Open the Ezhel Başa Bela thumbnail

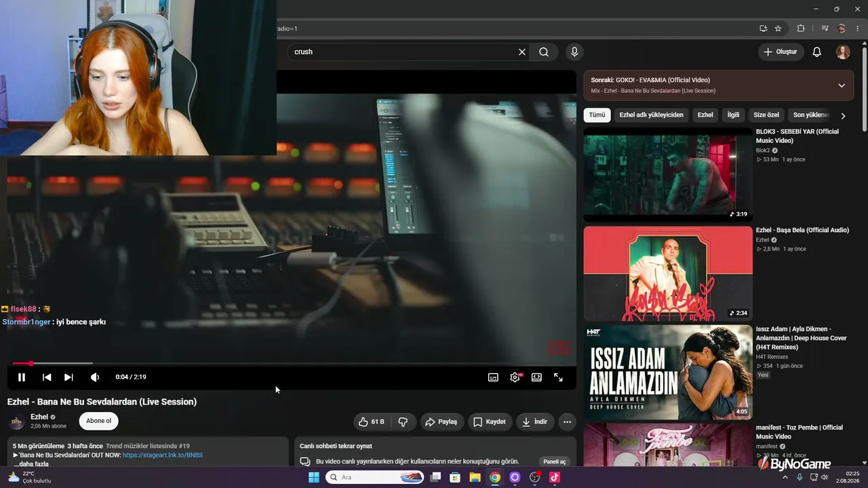pyautogui.click(x=668, y=274)
